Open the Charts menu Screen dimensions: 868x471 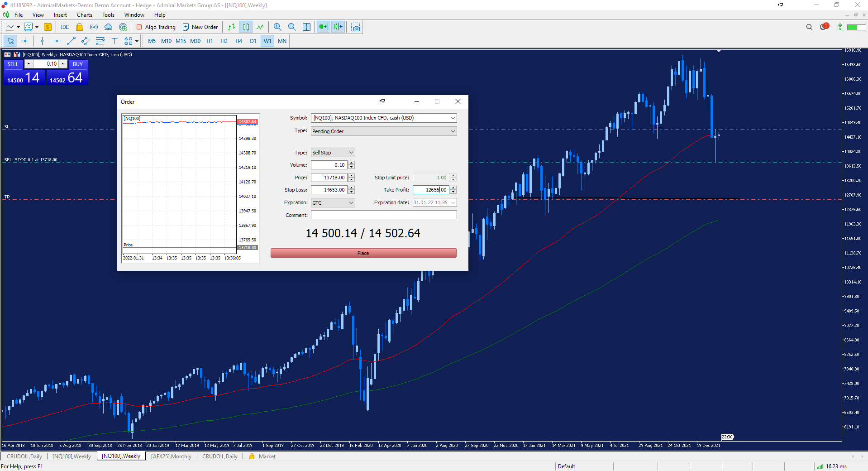(x=84, y=14)
